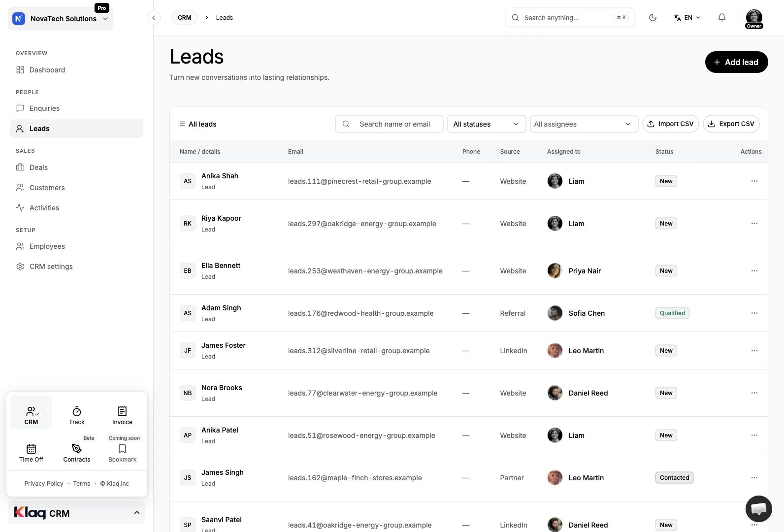Open actions menu for James Foster
This screenshot has height=532, width=784.
point(754,351)
